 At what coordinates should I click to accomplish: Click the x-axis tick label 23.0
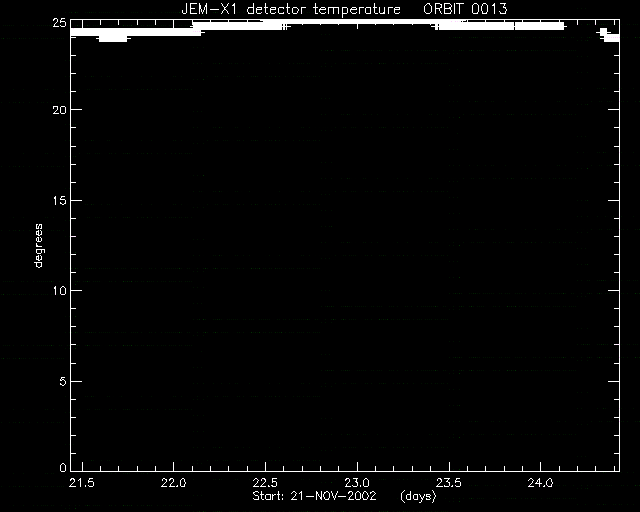(357, 483)
